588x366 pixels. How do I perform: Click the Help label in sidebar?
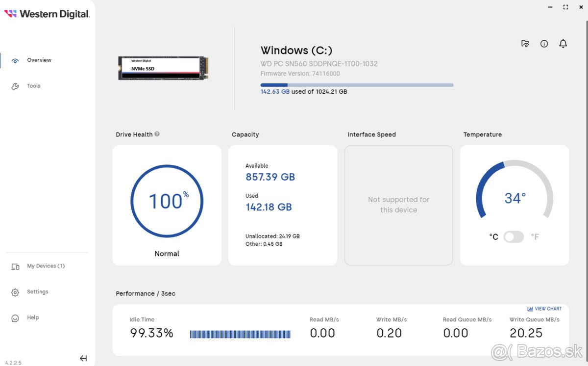click(x=33, y=317)
